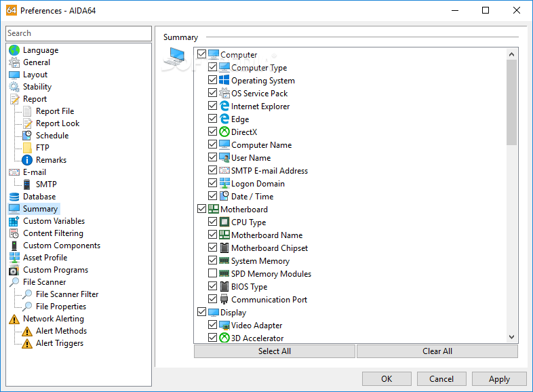Uncheck the Display group checkbox

[201, 312]
